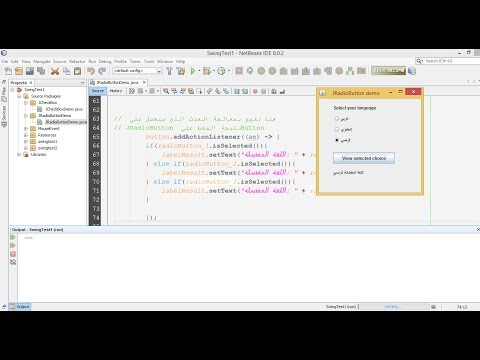Image resolution: width=480 pixels, height=360 pixels.
Task: Click the Comment lines editor icon
Action: pyautogui.click(x=274, y=91)
